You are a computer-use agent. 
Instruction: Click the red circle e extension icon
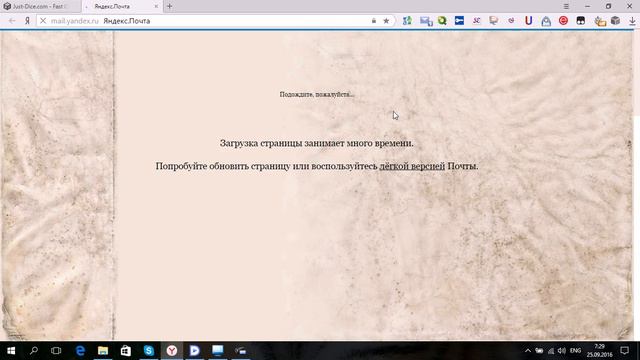pos(563,21)
